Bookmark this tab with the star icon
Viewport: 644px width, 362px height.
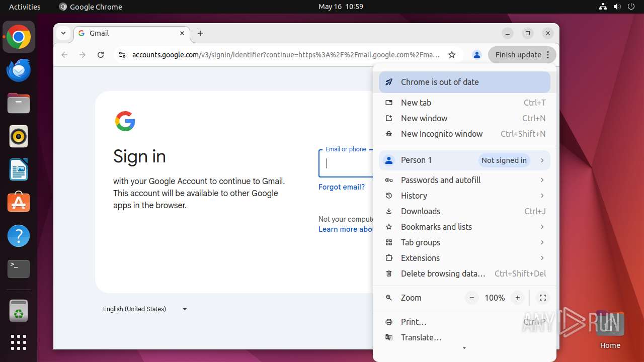point(452,55)
